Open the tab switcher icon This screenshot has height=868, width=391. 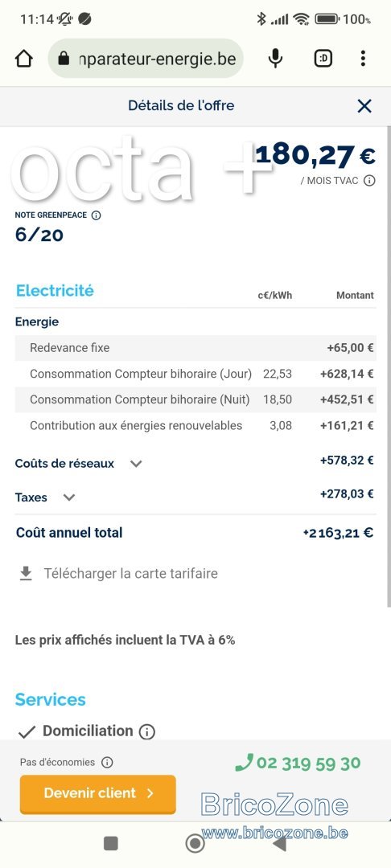(x=323, y=58)
